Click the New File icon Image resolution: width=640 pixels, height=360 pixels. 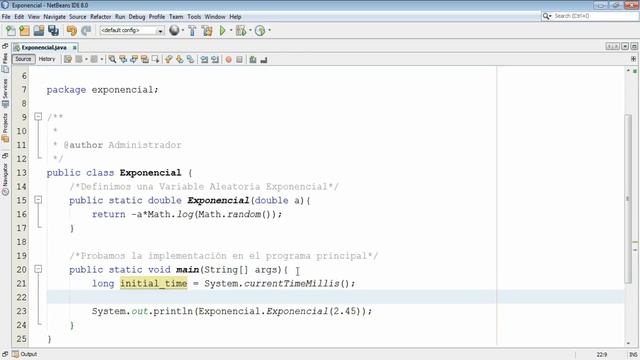(x=11, y=31)
